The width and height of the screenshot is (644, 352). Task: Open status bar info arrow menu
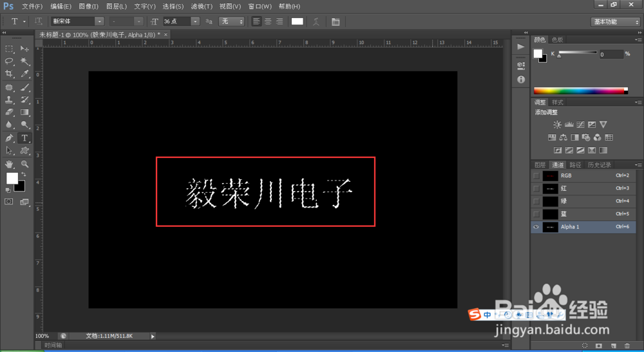pos(153,337)
